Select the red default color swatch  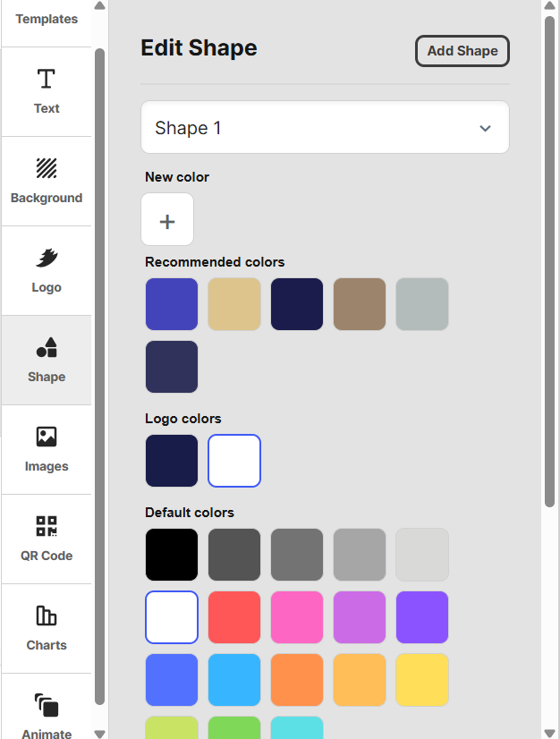tap(234, 617)
